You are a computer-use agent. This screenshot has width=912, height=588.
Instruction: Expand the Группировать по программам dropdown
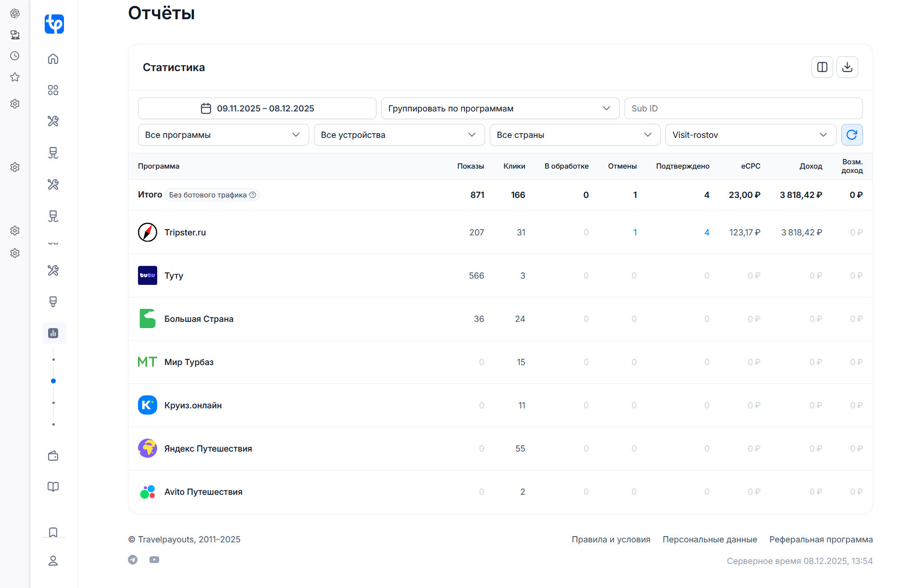coord(500,109)
